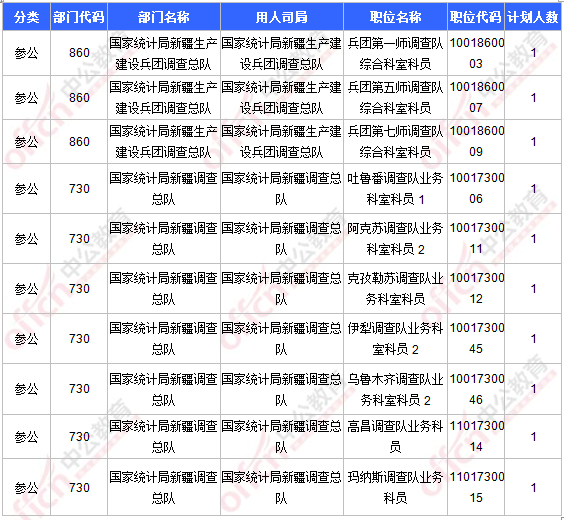The width and height of the screenshot is (564, 520).
Task: Select the 职位代码 header cell
Action: (x=476, y=17)
